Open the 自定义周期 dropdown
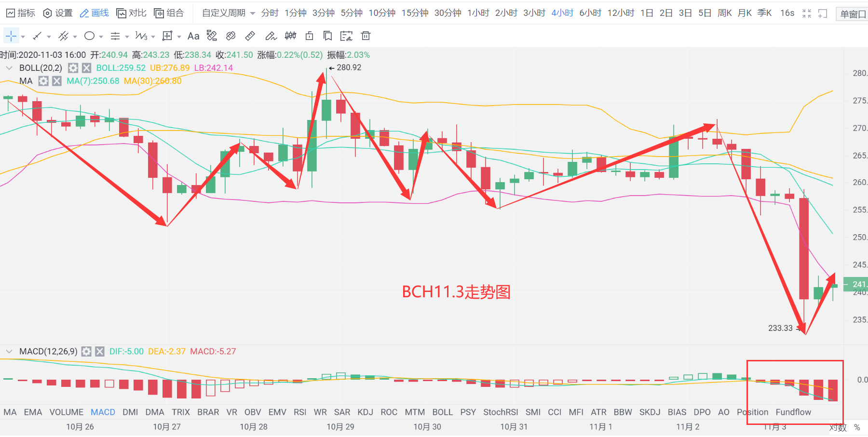The height and width of the screenshot is (437, 868). [229, 13]
